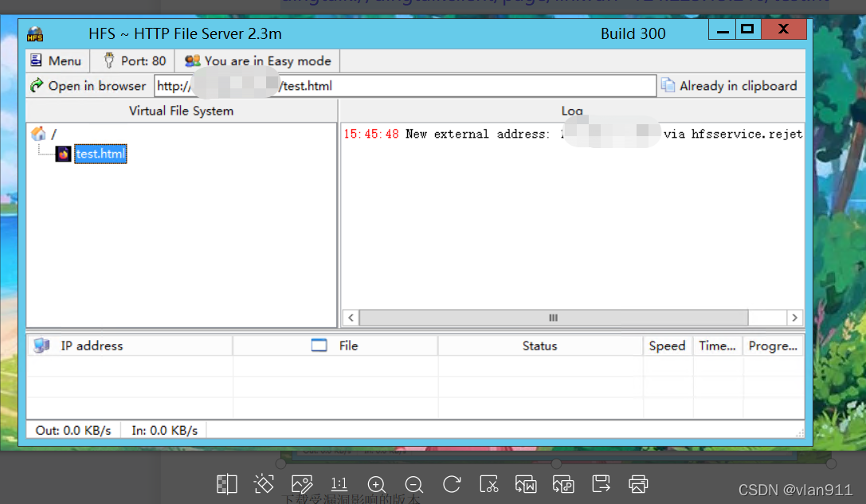Click the eraser/remove object icon
Viewport: 866px width, 504px height.
264,484
